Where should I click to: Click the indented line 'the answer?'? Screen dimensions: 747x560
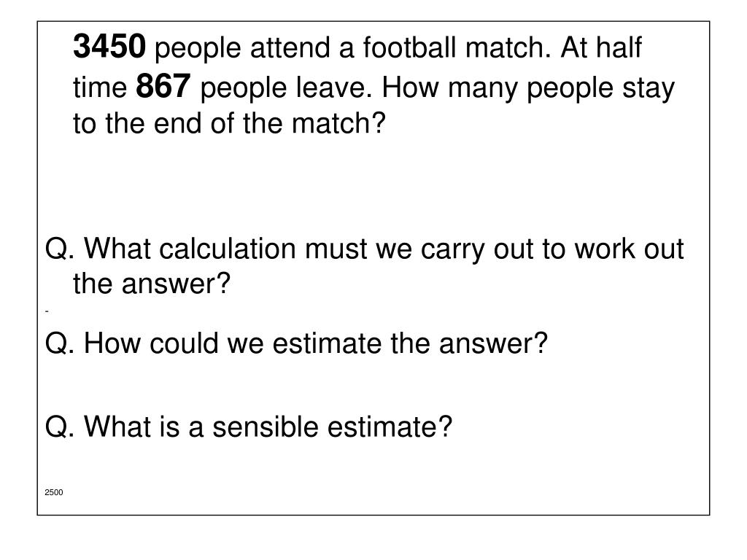[152, 284]
